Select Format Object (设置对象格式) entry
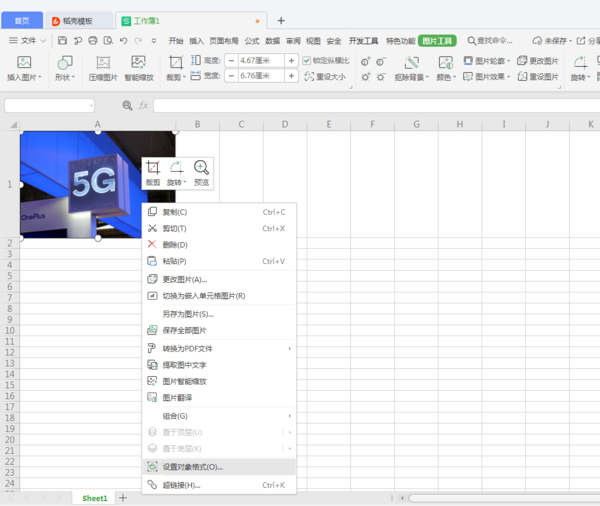Screen dimensions: 600x506 pyautogui.click(x=219, y=467)
